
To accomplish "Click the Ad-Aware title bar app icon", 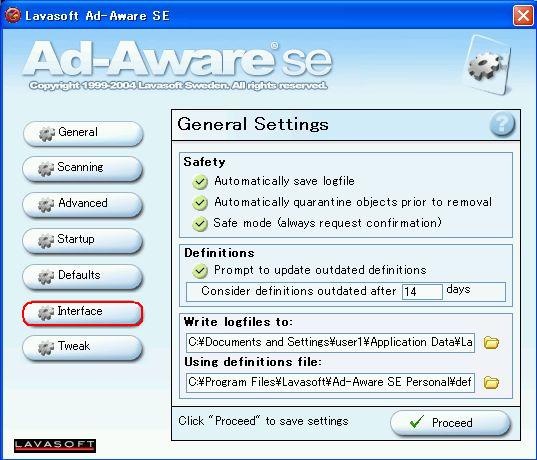I will [13, 15].
